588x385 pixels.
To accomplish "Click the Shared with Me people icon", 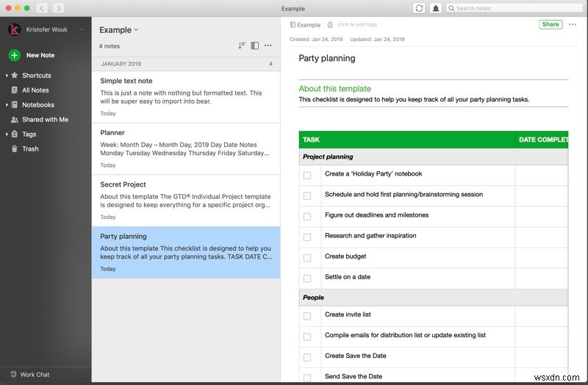I will [x=15, y=120].
